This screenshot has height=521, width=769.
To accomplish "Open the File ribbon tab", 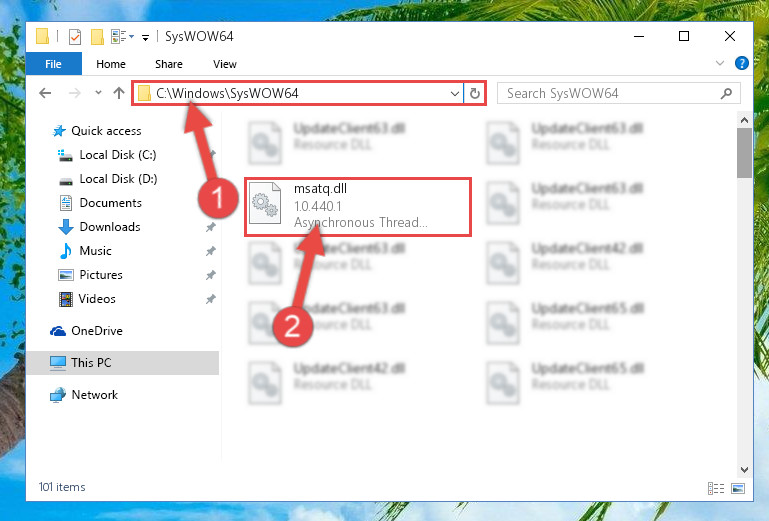I will [x=53, y=64].
